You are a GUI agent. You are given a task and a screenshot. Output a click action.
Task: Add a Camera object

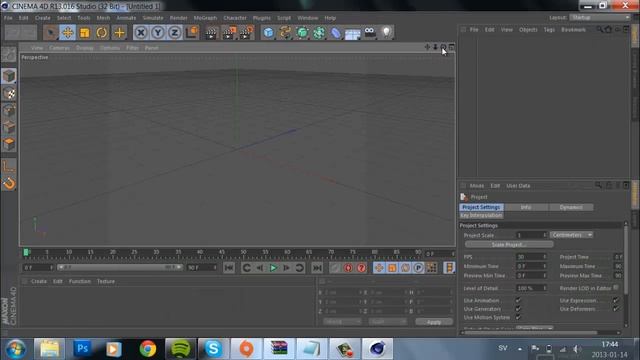[370, 32]
